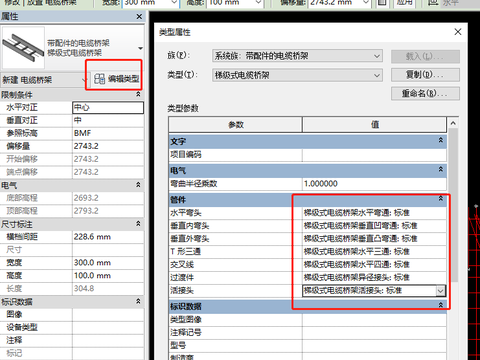Collapse the 电气 section in Properties panel
The height and width of the screenshot is (360, 480).
[138, 185]
